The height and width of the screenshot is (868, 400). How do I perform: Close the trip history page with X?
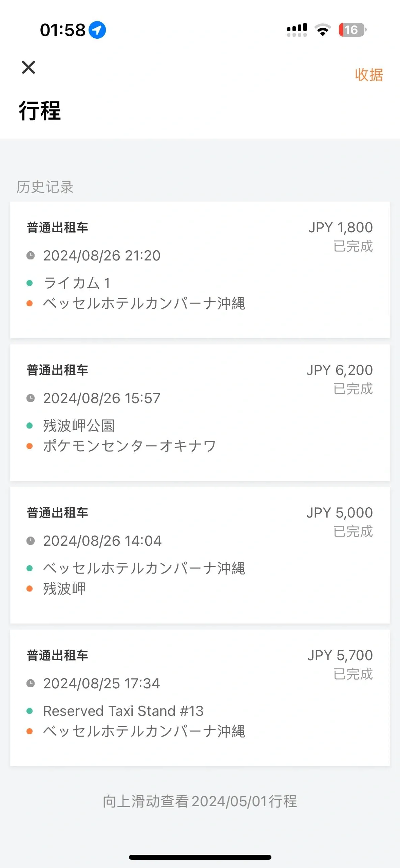28,67
